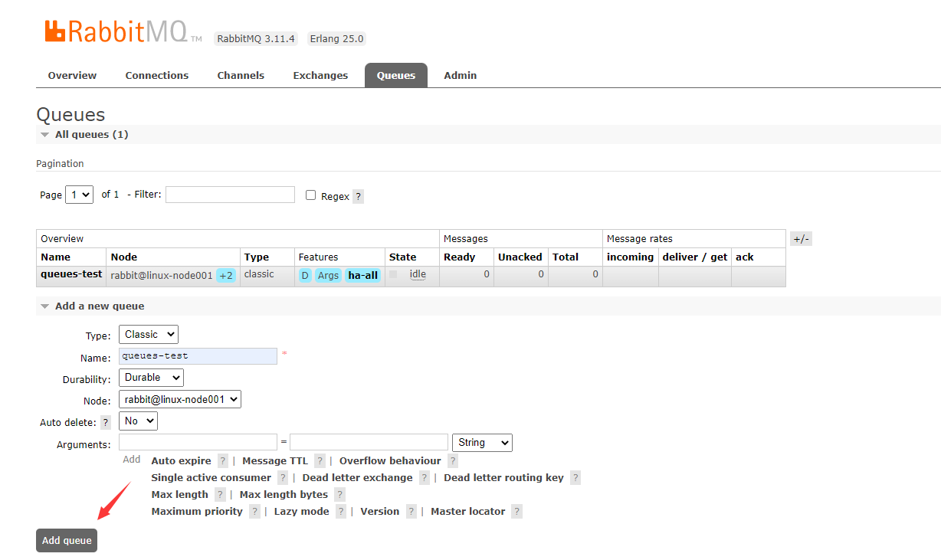This screenshot has width=941, height=560.
Task: Open help for Overflow behaviour
Action: (453, 461)
